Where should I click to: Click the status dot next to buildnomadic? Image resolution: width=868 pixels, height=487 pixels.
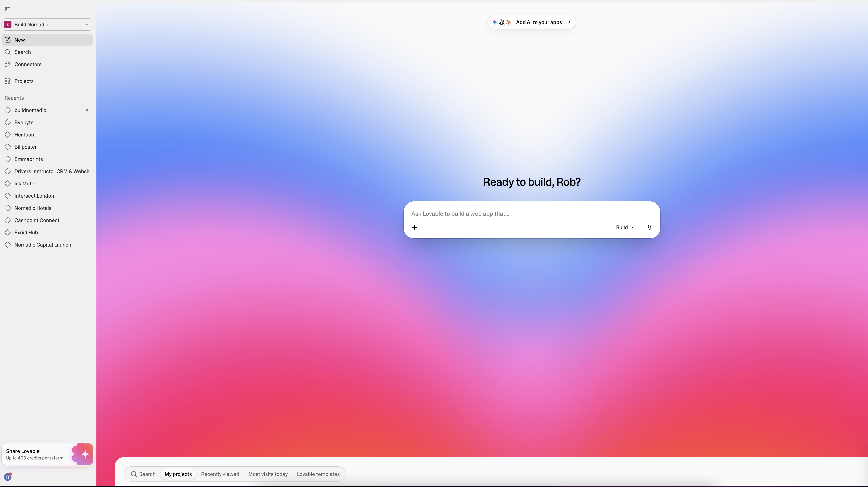tap(87, 110)
